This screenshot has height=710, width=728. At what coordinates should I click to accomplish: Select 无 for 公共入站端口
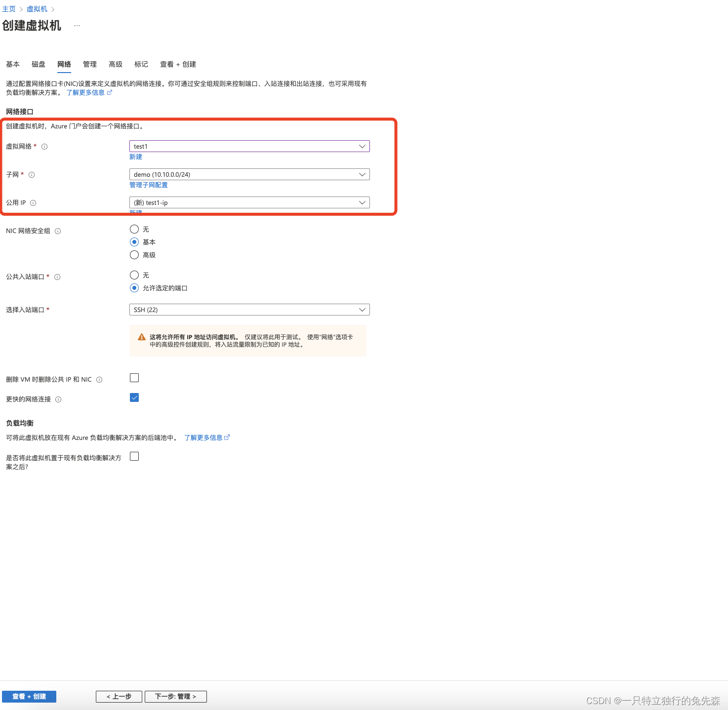coord(134,275)
